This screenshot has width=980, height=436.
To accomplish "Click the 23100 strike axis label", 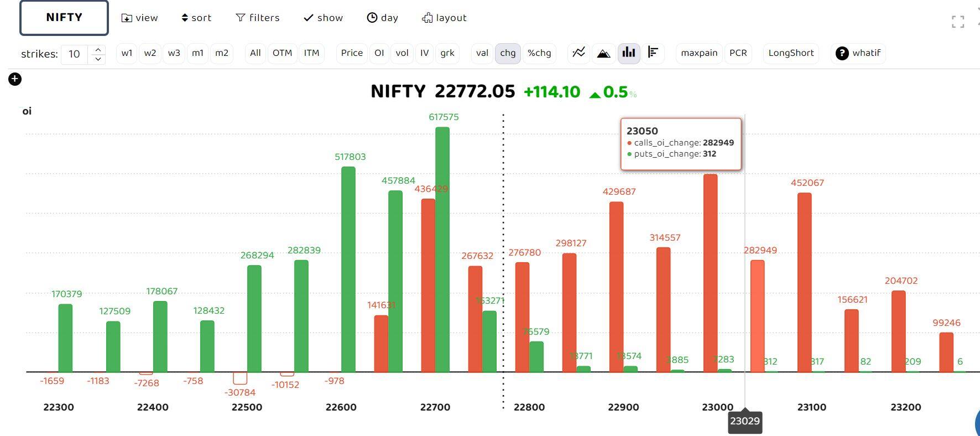I will click(x=812, y=407).
